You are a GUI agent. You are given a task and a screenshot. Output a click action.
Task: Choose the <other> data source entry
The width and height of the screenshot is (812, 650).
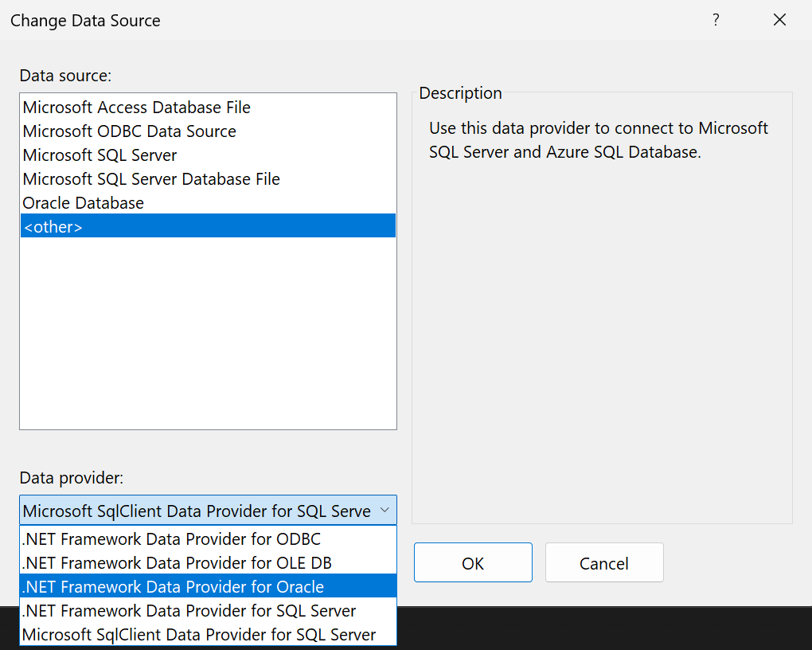click(53, 226)
